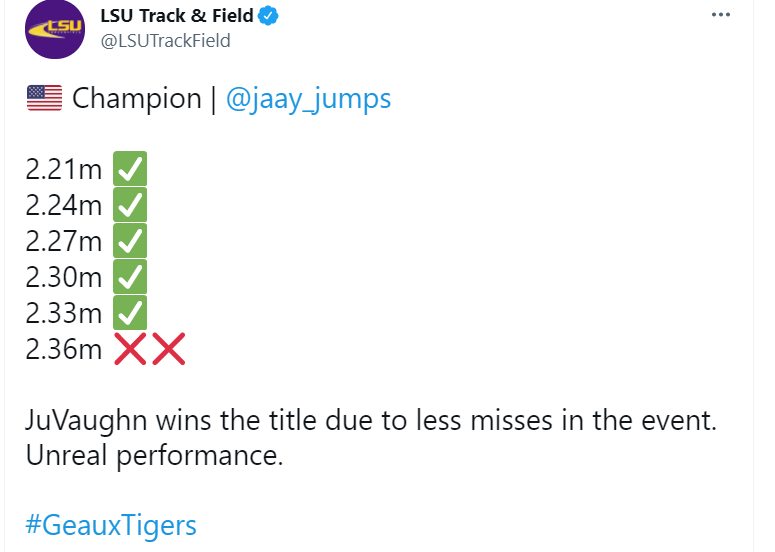
Task: Click the green check mark next to 2.33m
Action: tap(130, 313)
